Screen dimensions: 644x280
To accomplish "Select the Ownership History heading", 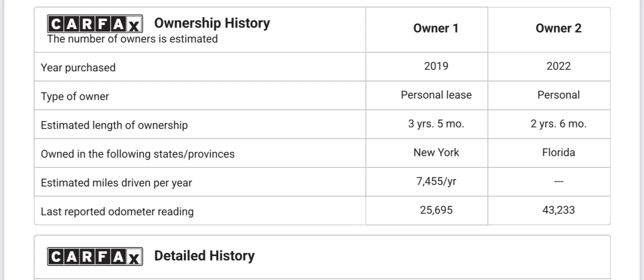I will pos(212,23).
